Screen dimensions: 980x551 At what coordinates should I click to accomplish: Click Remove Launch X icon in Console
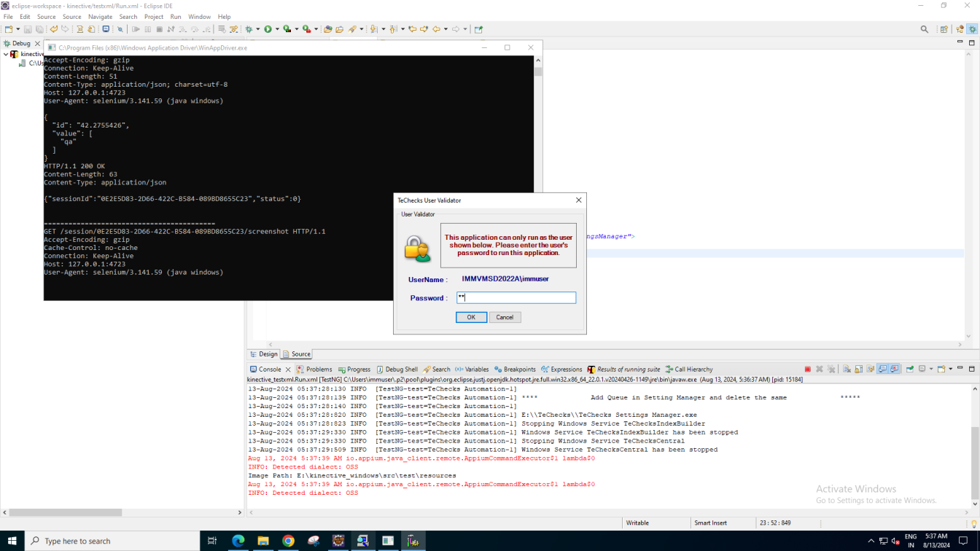click(820, 370)
